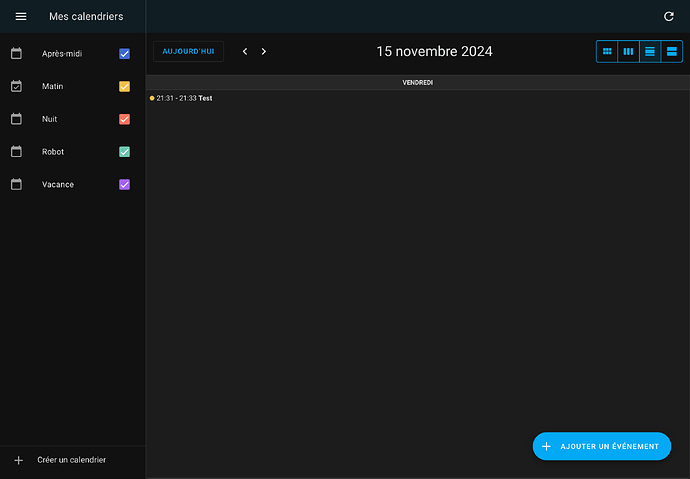Select the Nuit calendar entry
The height and width of the screenshot is (479, 690).
tap(50, 119)
